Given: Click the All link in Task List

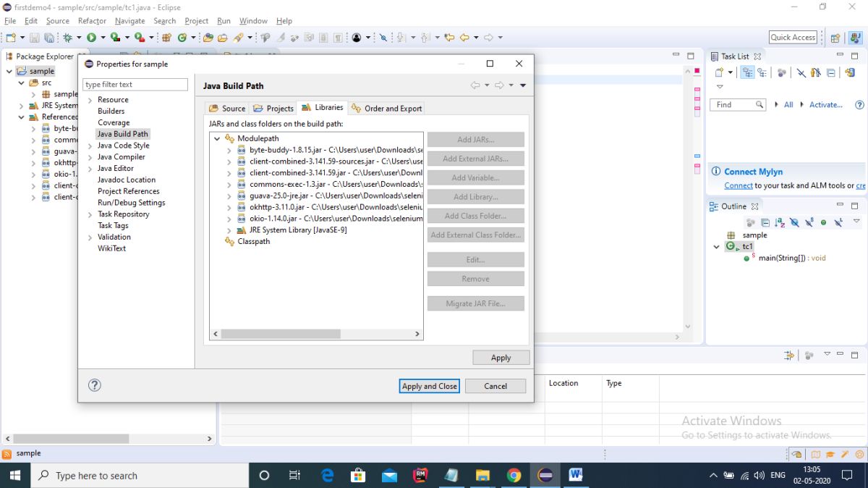Looking at the screenshot, I should [788, 105].
